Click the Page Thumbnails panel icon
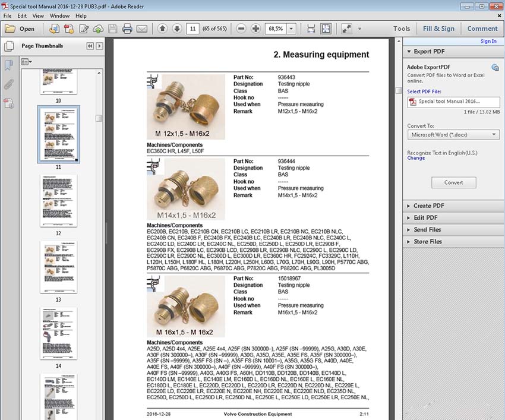This screenshot has height=420, width=505. [x=9, y=46]
